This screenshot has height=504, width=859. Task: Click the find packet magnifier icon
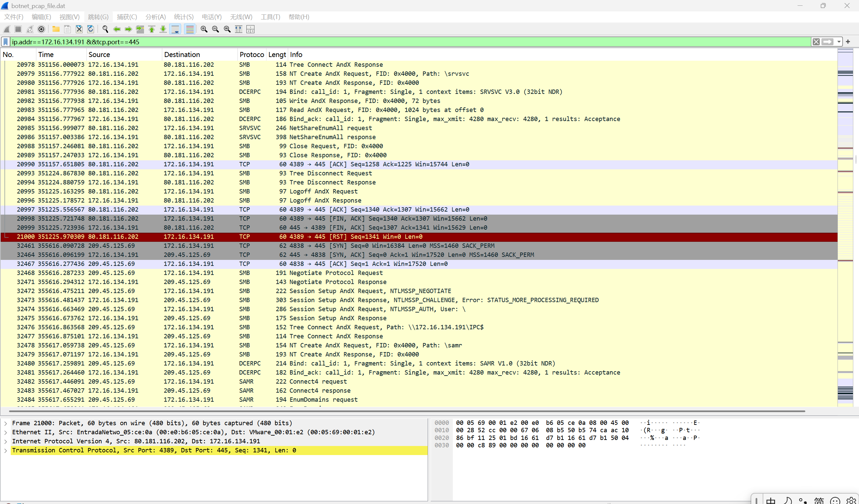coord(105,29)
